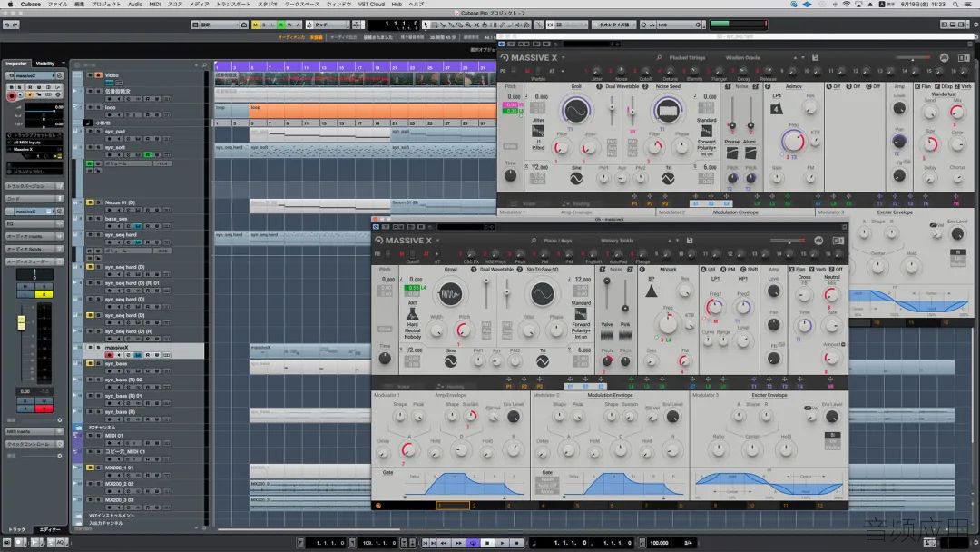Click the Valve noise waveform thumbnail

pyautogui.click(x=607, y=336)
